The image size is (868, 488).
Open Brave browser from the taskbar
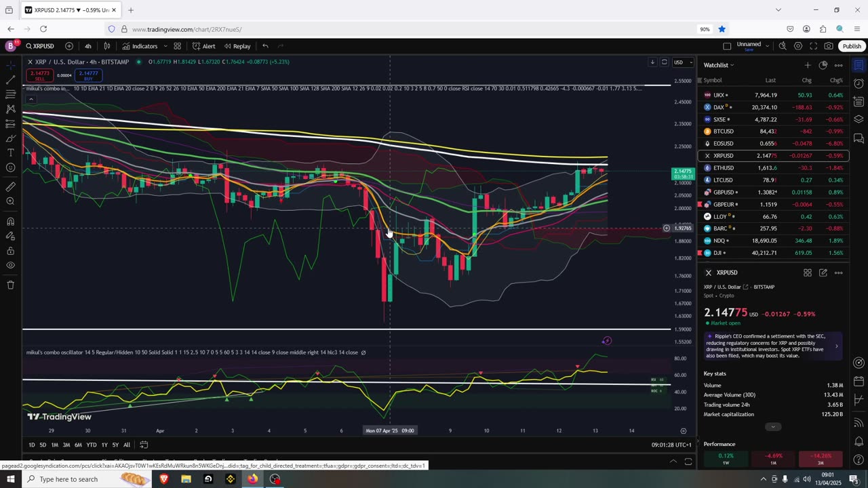163,479
